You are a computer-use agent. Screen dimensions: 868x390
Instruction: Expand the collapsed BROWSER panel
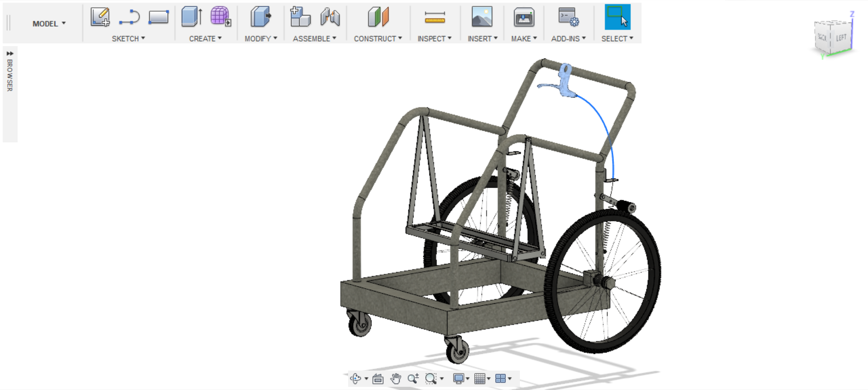point(10,53)
